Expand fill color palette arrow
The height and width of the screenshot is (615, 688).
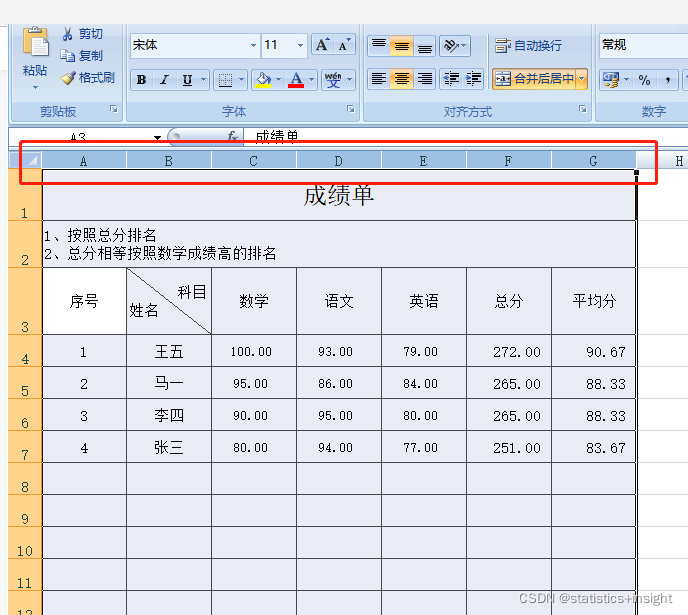point(278,80)
